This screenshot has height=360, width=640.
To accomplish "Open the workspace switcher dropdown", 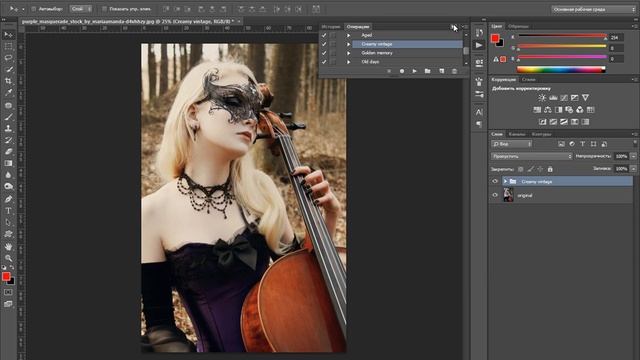I will click(593, 9).
